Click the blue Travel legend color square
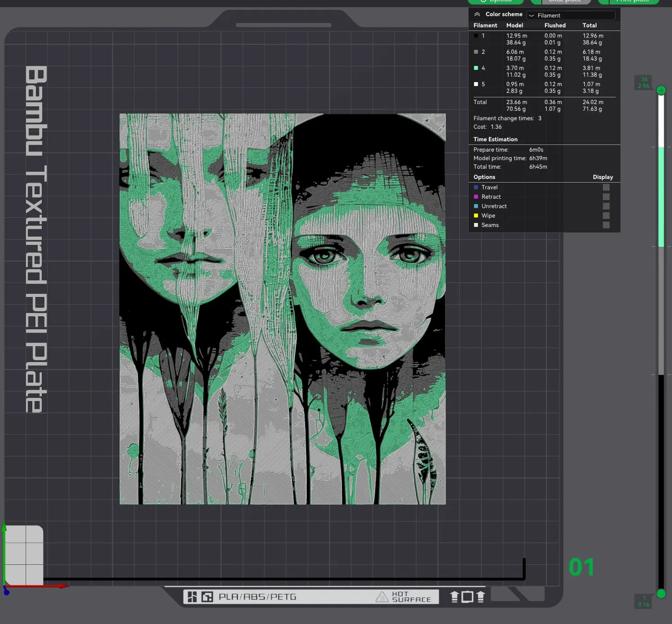Viewport: 672px width, 624px height. coord(476,188)
